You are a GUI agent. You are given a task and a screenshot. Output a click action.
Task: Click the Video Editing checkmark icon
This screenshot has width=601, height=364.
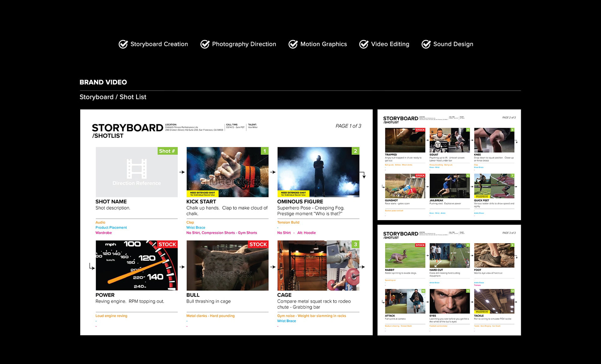(364, 44)
